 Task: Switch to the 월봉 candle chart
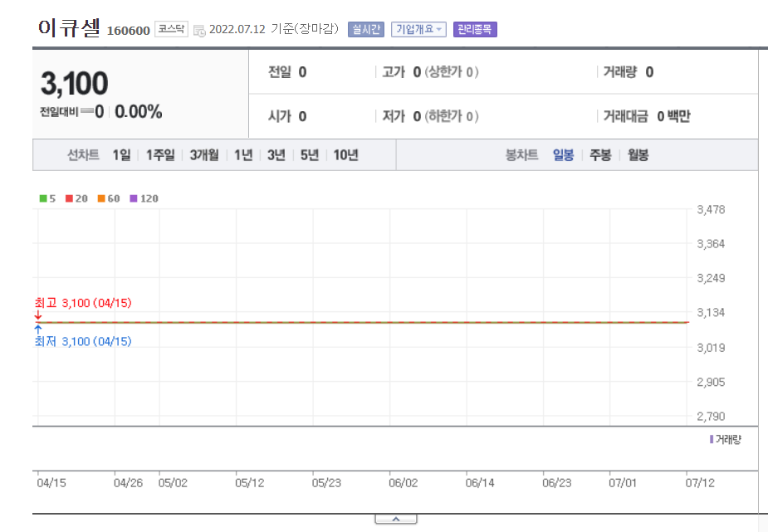638,155
